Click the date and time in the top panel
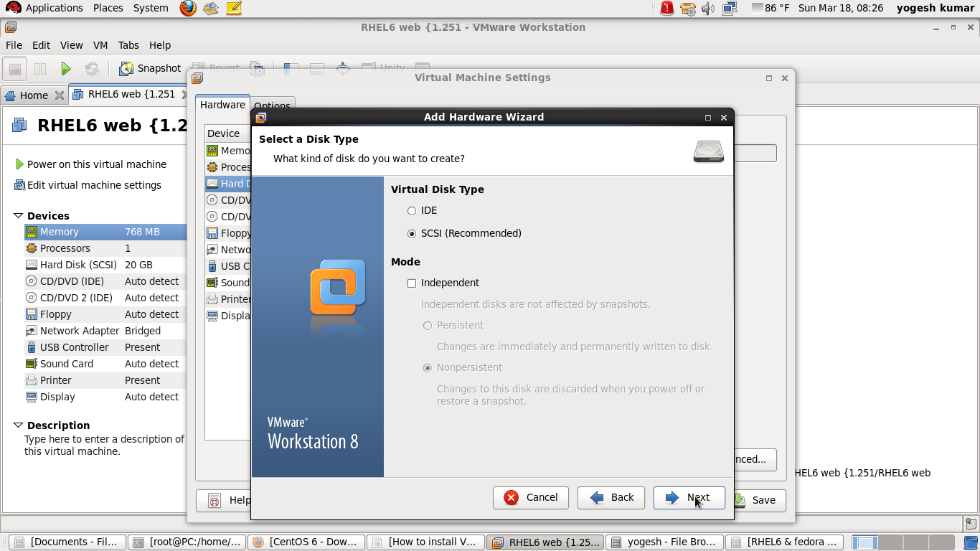The image size is (980, 551). pos(841,8)
